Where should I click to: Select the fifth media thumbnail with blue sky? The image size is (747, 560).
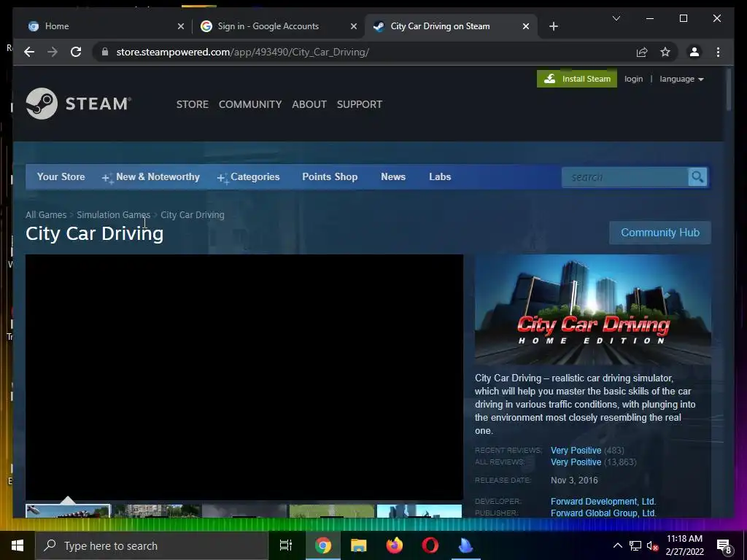pos(419,511)
